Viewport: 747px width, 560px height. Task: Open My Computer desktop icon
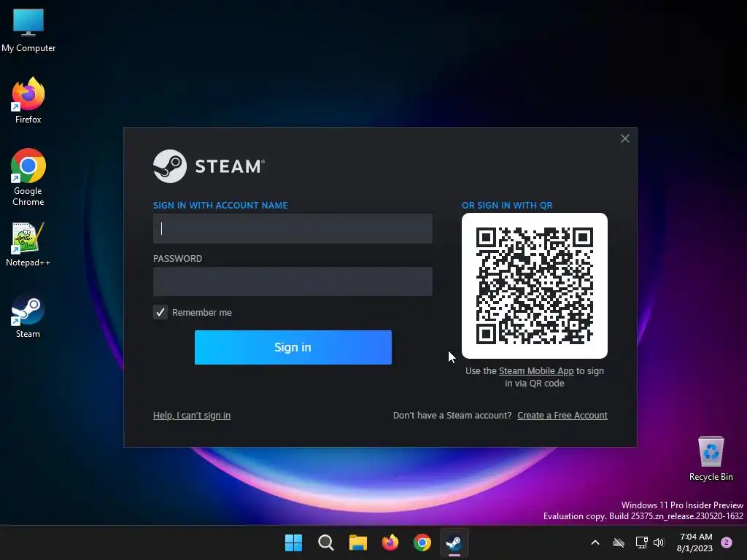28,29
